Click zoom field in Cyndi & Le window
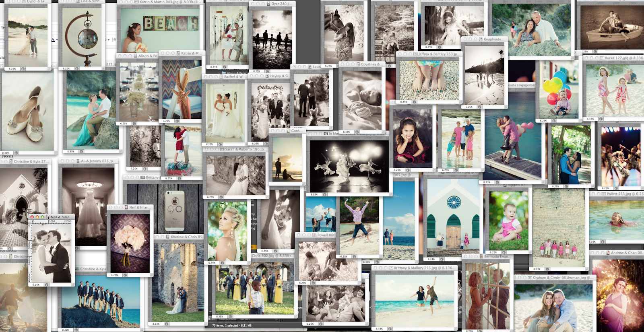 12,69
